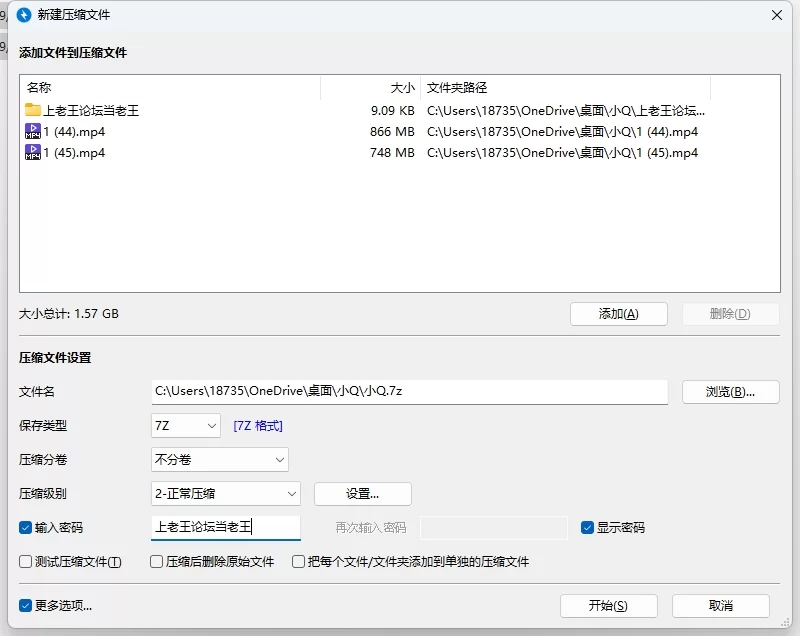Screen dimensions: 800x636
Task: Enable 测试压缩文件(T) checkbox
Action: click(x=26, y=562)
